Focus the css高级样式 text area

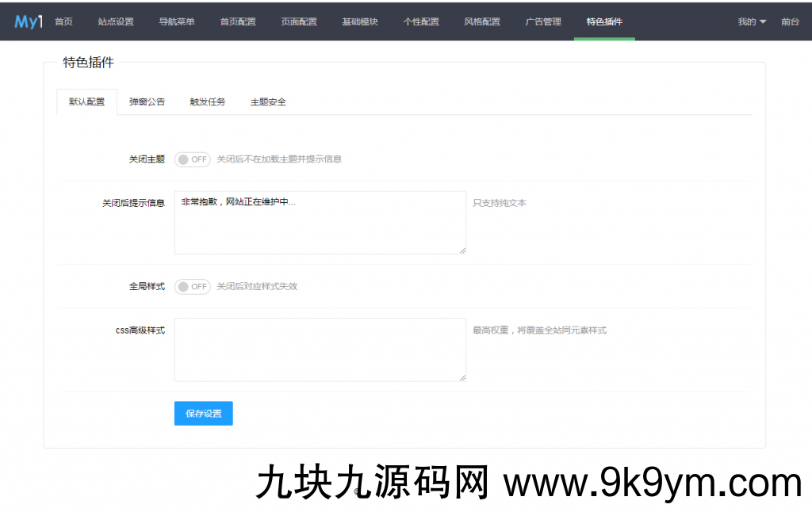pos(320,350)
